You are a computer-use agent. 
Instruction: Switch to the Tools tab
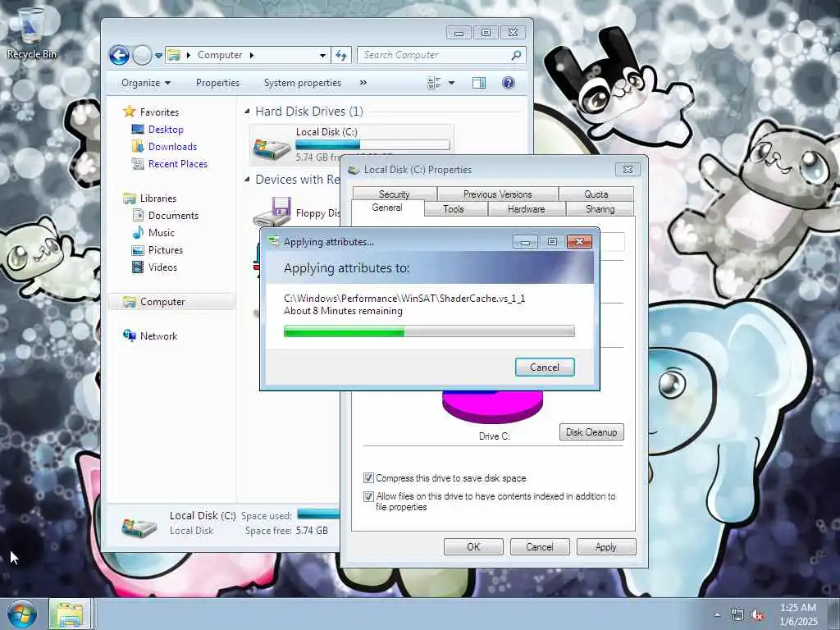[453, 209]
